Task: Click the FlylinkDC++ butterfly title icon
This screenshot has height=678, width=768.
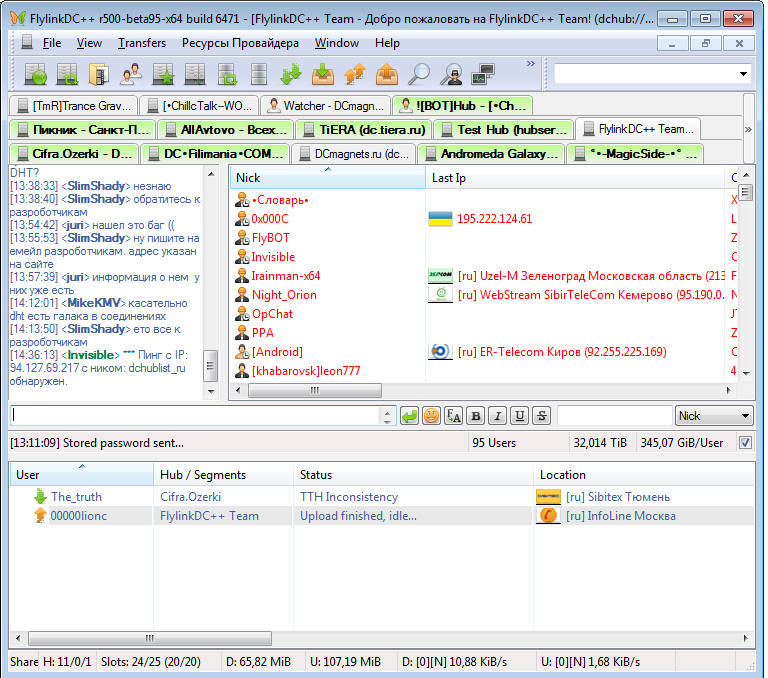Action: [18, 18]
